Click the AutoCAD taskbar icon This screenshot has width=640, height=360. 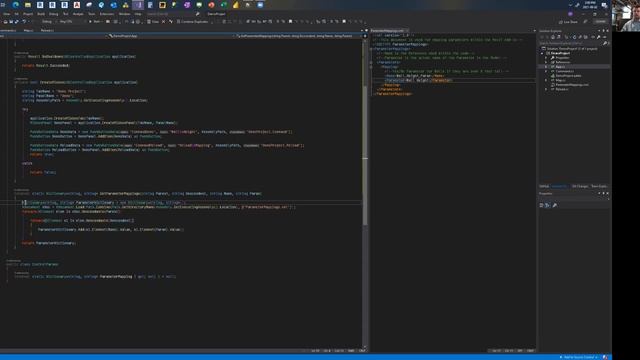tap(77, 5)
